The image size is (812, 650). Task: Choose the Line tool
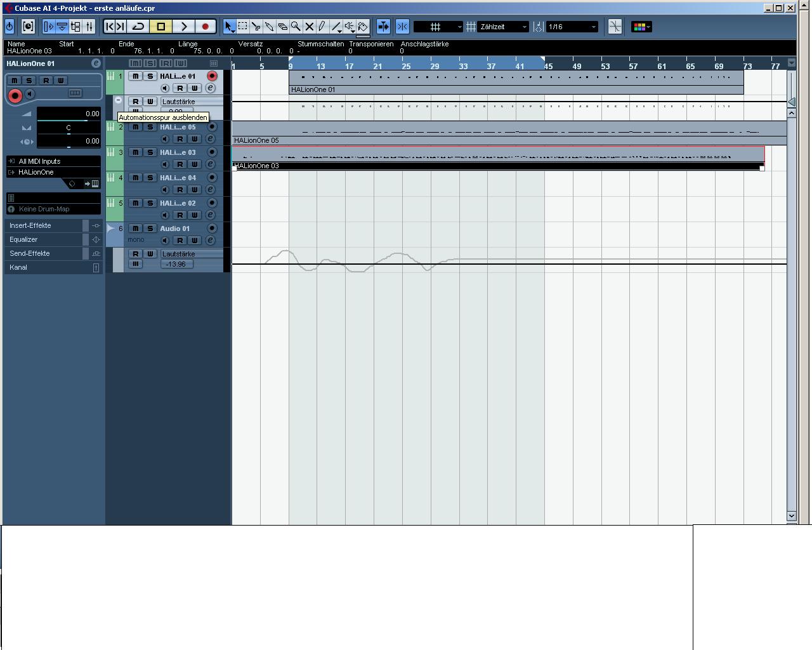click(336, 27)
